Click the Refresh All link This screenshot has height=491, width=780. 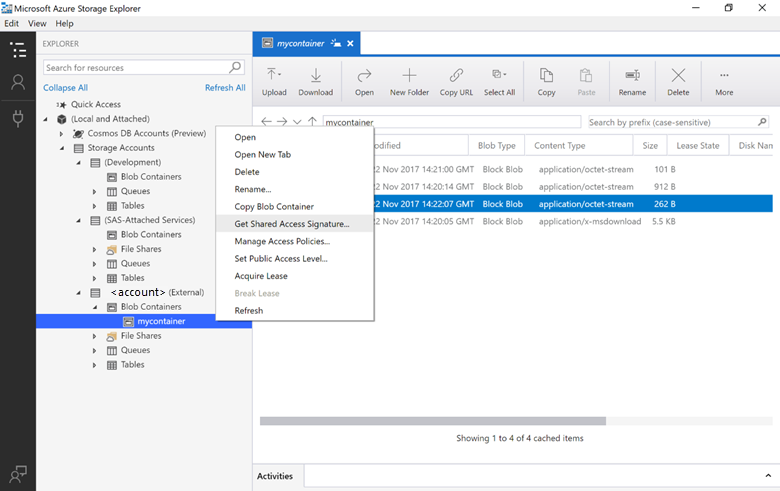[225, 88]
